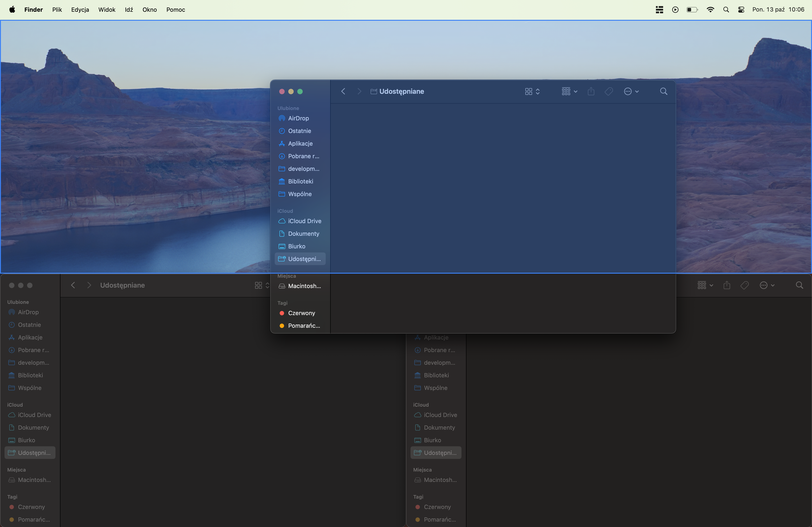This screenshot has width=812, height=527.
Task: Click the Share icon in the Finder toolbar
Action: tap(591, 91)
